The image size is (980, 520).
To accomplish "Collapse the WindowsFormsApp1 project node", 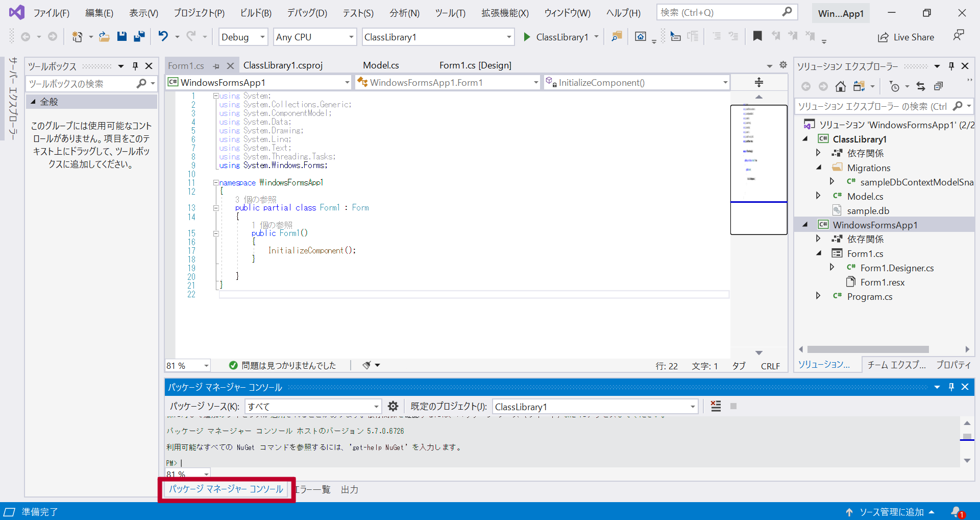I will click(805, 224).
